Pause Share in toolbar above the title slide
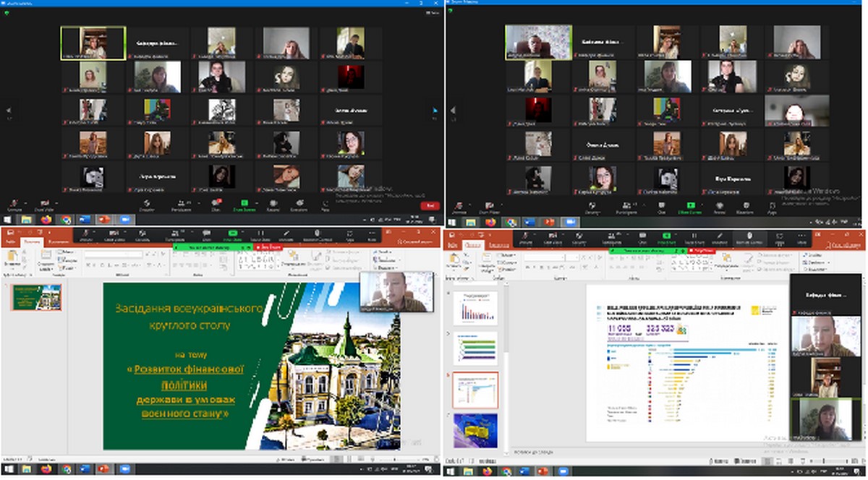The image size is (868, 480). (260, 234)
